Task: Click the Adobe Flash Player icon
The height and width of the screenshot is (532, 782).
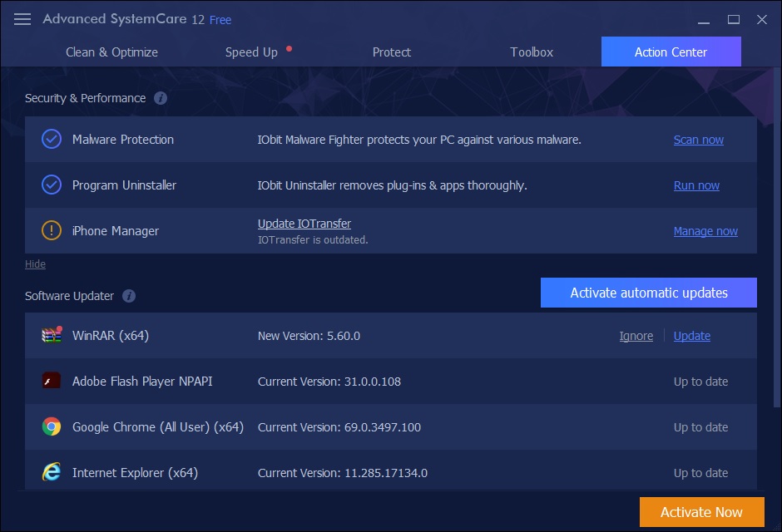Action: pos(50,381)
